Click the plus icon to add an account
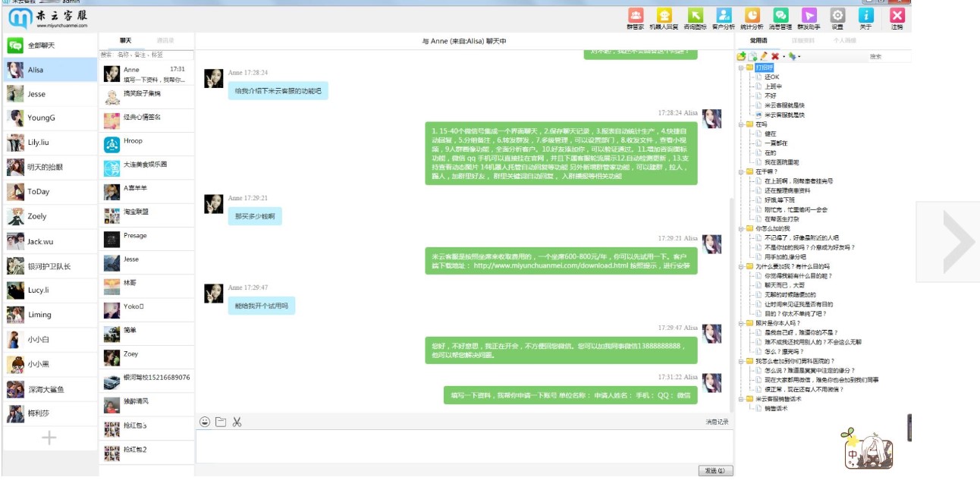 (49, 438)
